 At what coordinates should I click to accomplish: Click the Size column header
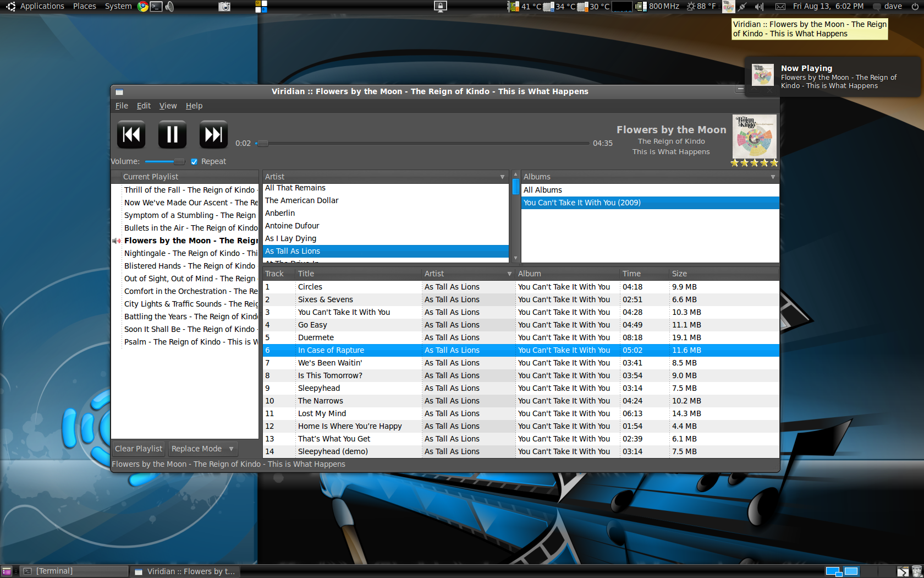pyautogui.click(x=724, y=274)
